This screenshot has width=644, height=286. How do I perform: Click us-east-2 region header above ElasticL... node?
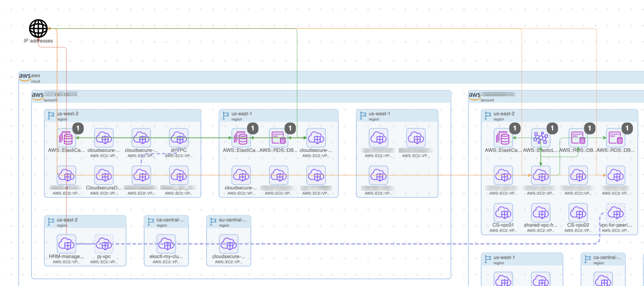click(x=560, y=116)
